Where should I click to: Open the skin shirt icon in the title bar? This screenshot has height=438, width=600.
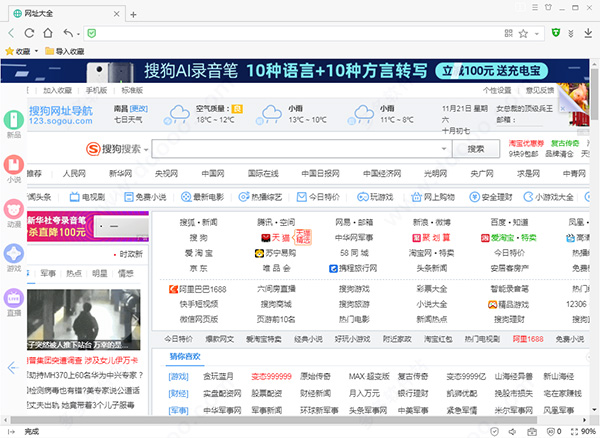tap(548, 7)
